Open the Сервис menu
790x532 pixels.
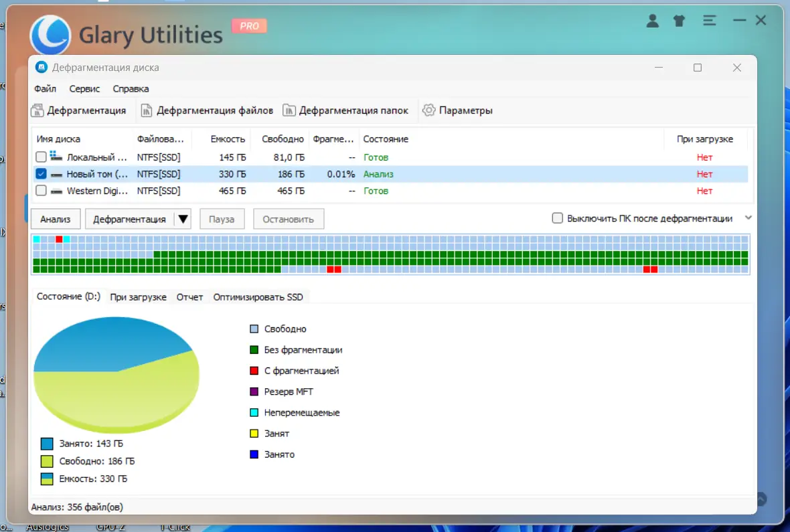pos(84,88)
